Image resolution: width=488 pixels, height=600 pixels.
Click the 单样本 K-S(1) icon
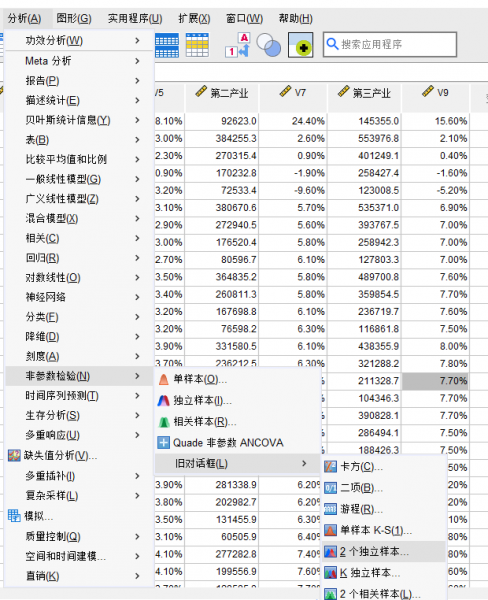[x=330, y=530]
